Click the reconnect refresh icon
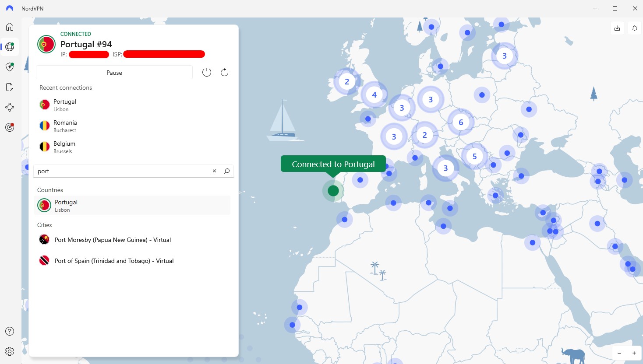This screenshot has height=364, width=643. click(x=224, y=72)
